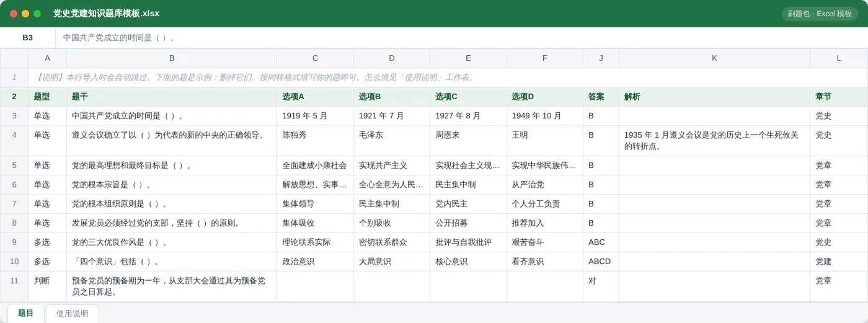Select row 11 header
This screenshot has height=323, width=868.
[x=14, y=286]
